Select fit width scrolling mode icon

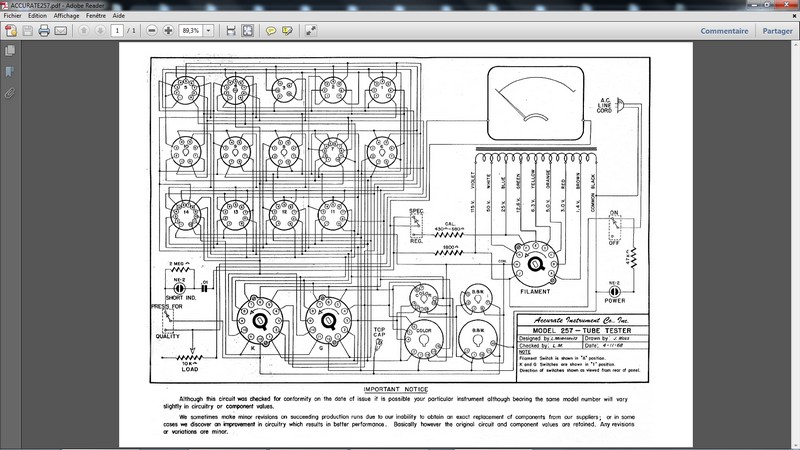pyautogui.click(x=231, y=31)
